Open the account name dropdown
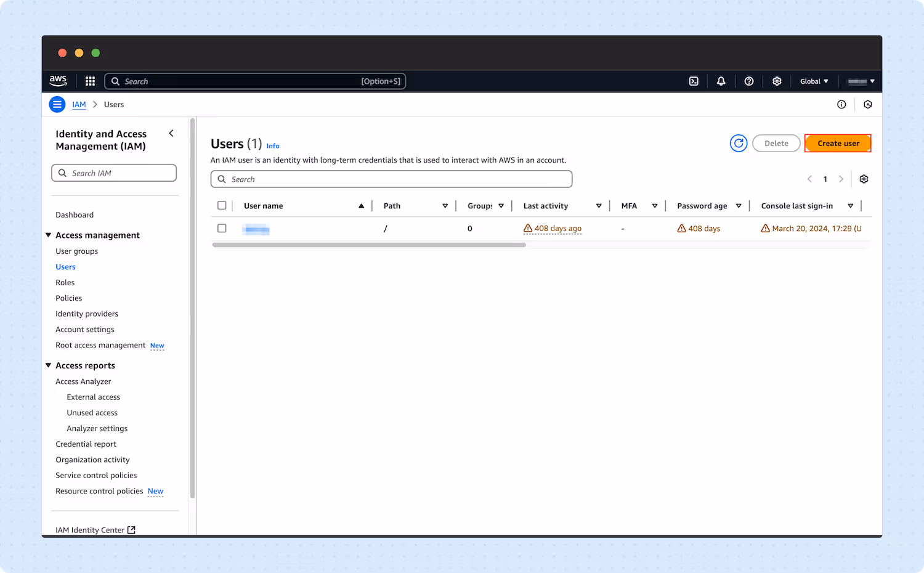This screenshot has height=573, width=924. [861, 81]
